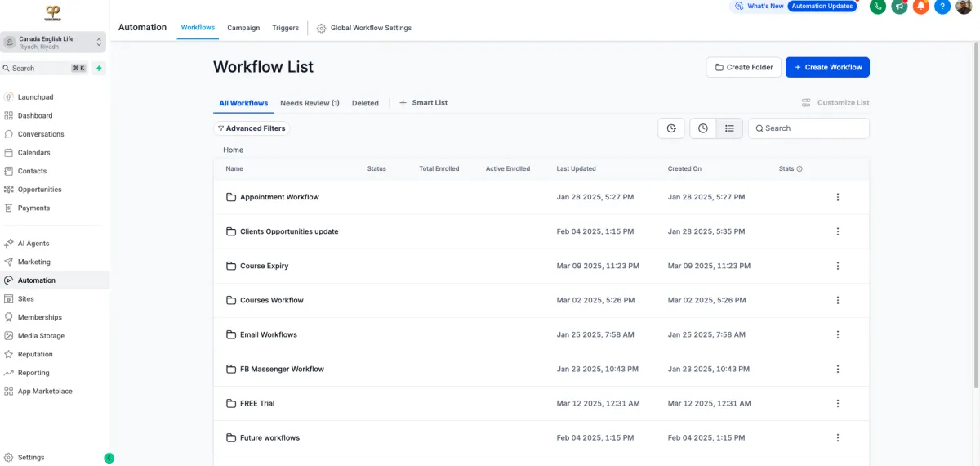Sort by Last Updated column header
Screen dimensions: 980x466
tap(577, 168)
